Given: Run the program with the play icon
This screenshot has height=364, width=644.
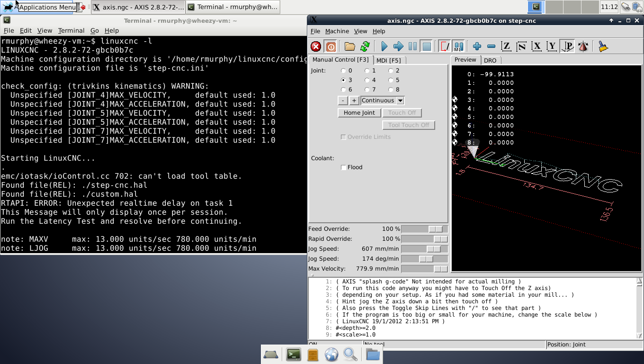Looking at the screenshot, I should coord(384,46).
